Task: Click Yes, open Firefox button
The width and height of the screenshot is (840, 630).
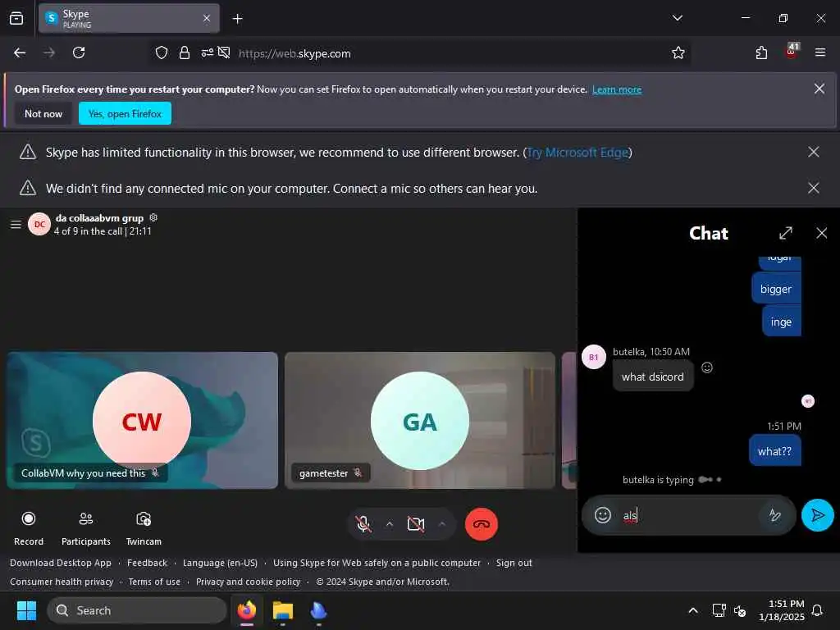Action: 125,113
